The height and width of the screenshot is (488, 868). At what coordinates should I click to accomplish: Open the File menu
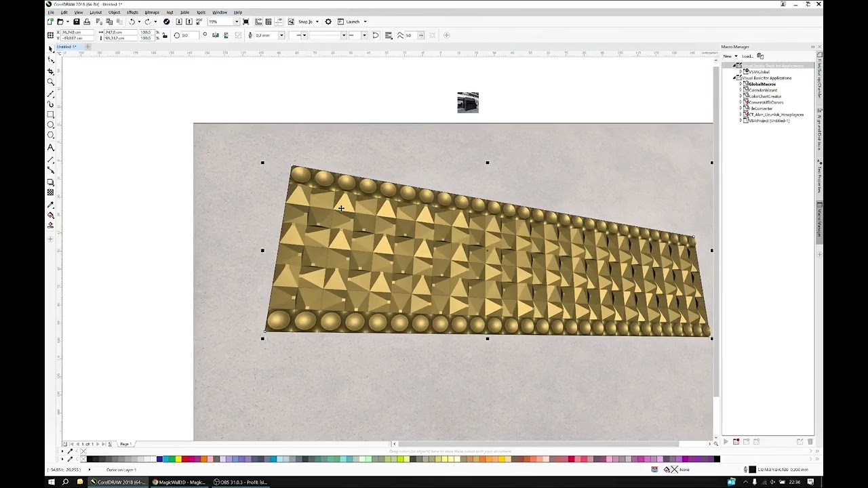50,12
